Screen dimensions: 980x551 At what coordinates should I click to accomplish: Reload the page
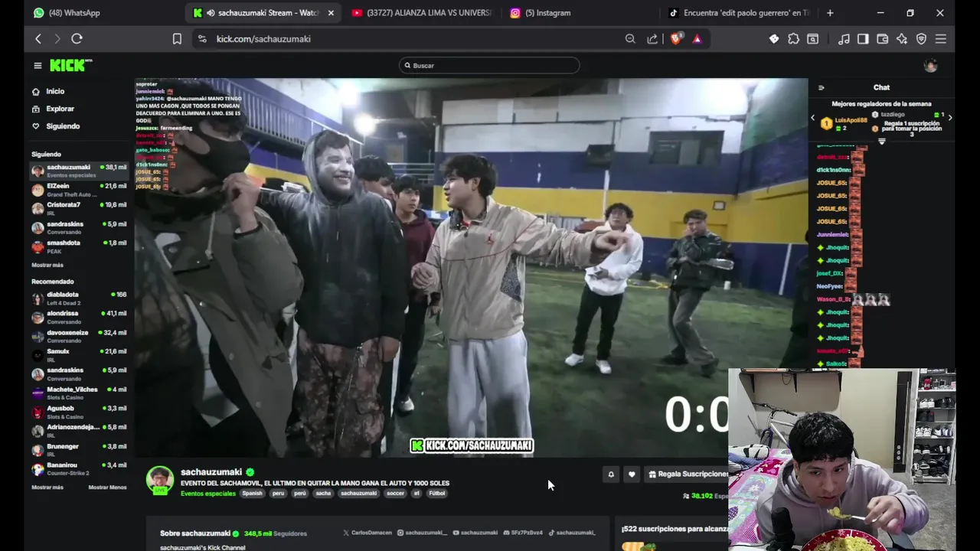point(77,39)
